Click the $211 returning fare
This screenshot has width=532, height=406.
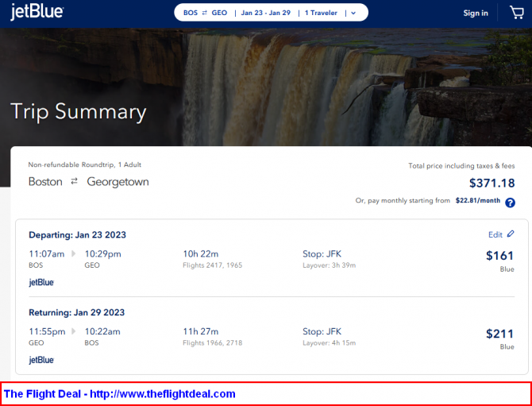click(499, 334)
